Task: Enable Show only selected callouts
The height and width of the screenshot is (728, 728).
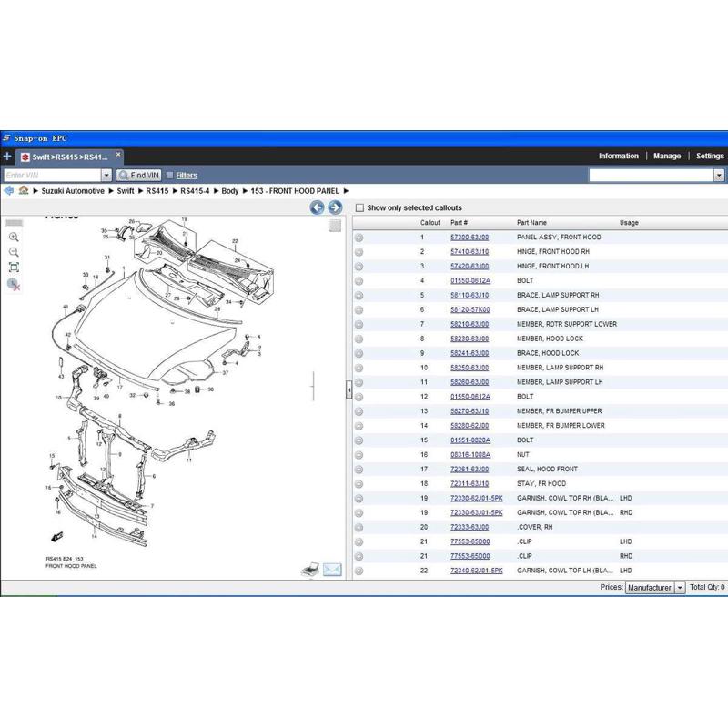Action: coord(359,208)
